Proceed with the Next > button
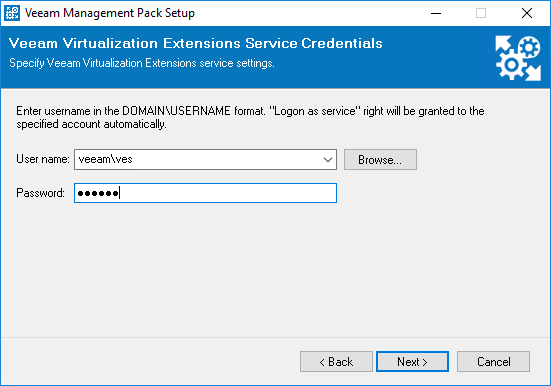551x386 pixels. [x=412, y=361]
